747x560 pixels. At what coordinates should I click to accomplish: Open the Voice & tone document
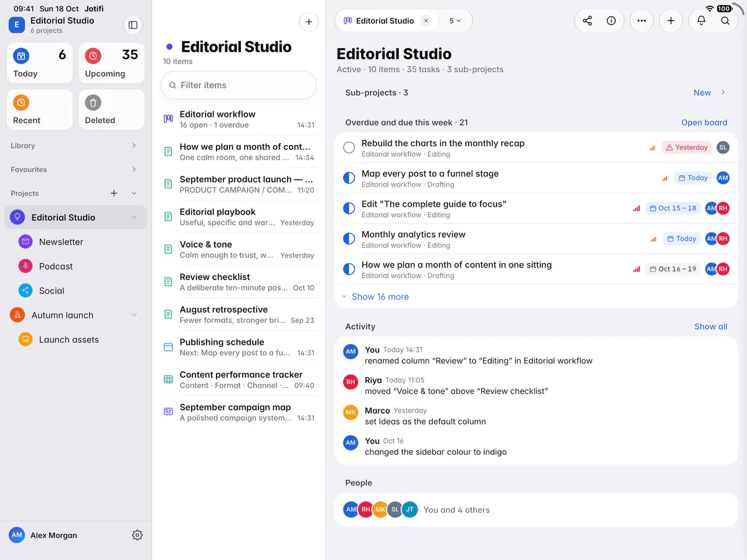tap(239, 250)
